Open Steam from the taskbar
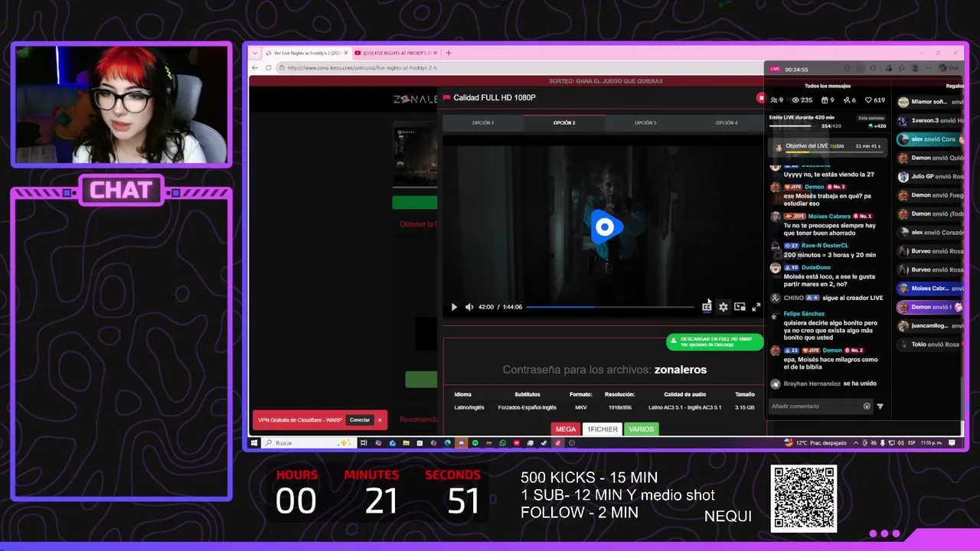Viewport: 980px width, 551px height. [544, 442]
